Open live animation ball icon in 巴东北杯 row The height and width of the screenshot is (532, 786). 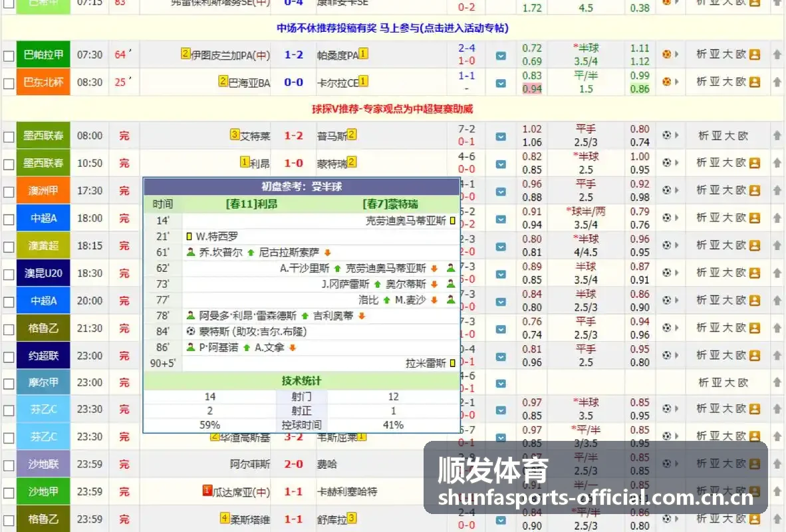click(x=667, y=81)
